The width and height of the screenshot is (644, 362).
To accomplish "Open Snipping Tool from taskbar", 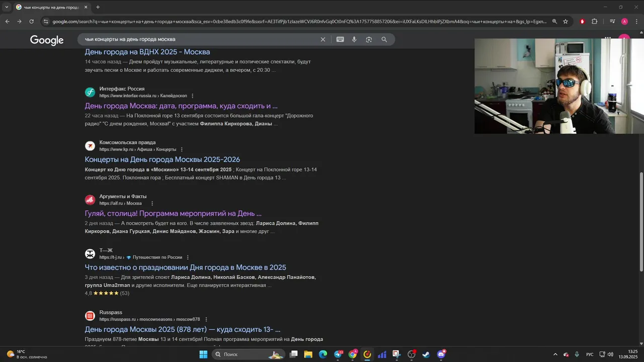I will 397,354.
